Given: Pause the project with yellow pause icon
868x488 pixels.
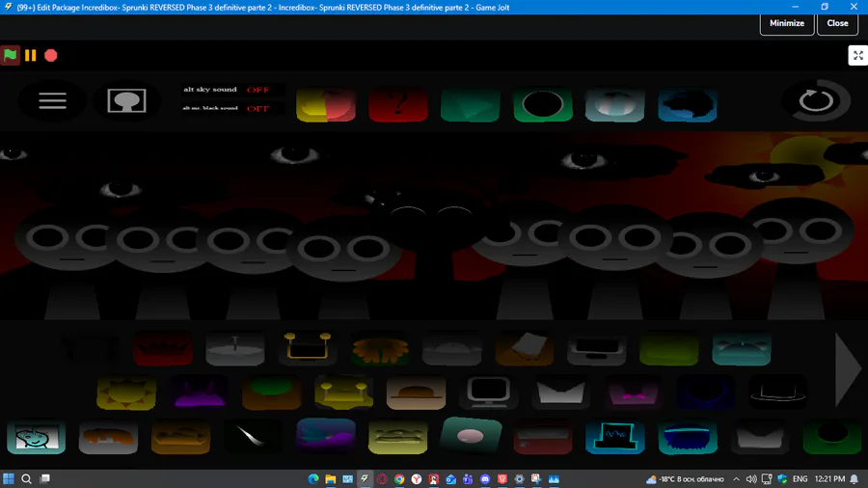Looking at the screenshot, I should pyautogui.click(x=31, y=55).
